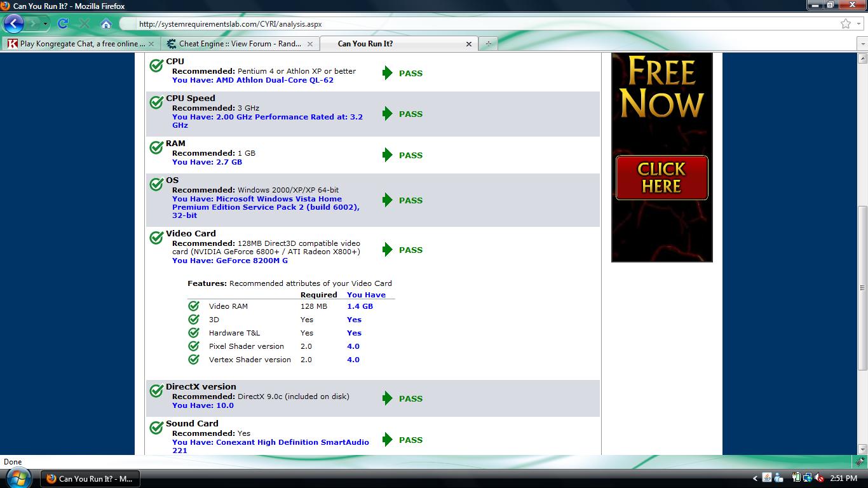Close the Can You Run It? tab
Image resolution: width=868 pixels, height=488 pixels.
coord(469,44)
